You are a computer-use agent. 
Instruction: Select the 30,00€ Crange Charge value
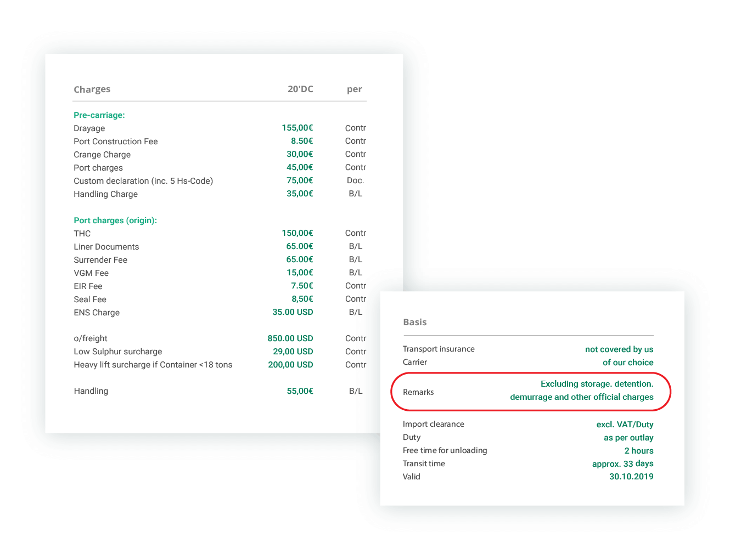[x=300, y=154]
